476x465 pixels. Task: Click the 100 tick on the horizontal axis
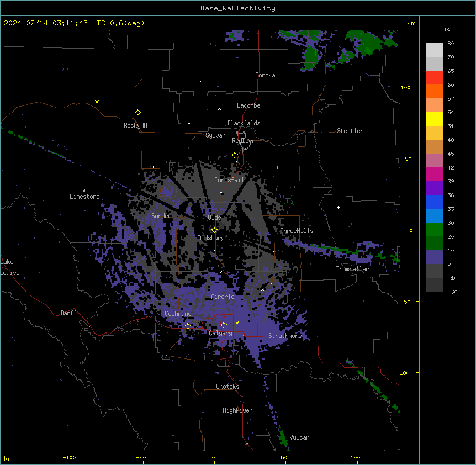355,457
